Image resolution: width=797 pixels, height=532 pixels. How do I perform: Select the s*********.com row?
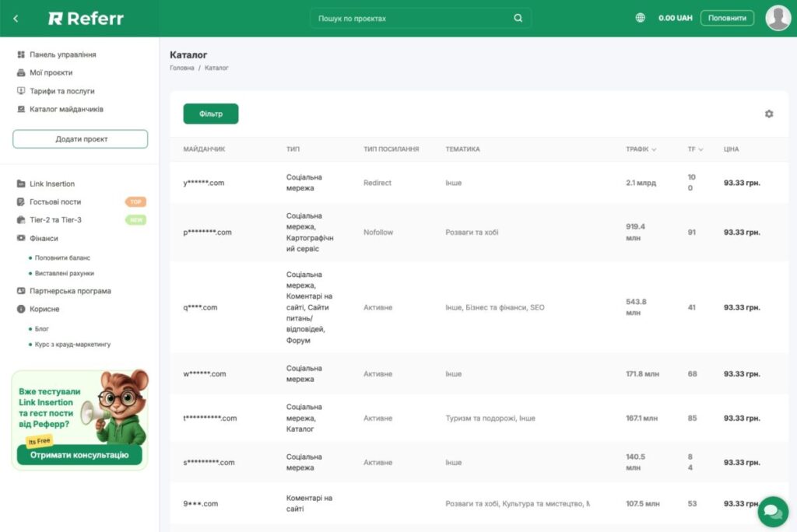[479, 462]
